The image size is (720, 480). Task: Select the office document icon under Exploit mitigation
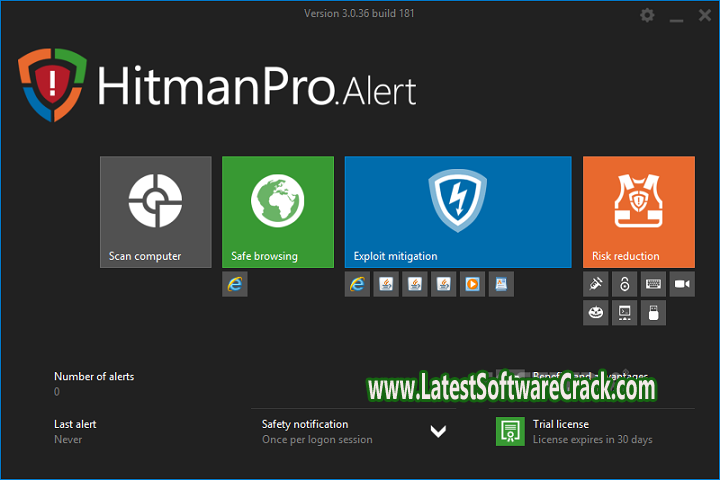501,285
